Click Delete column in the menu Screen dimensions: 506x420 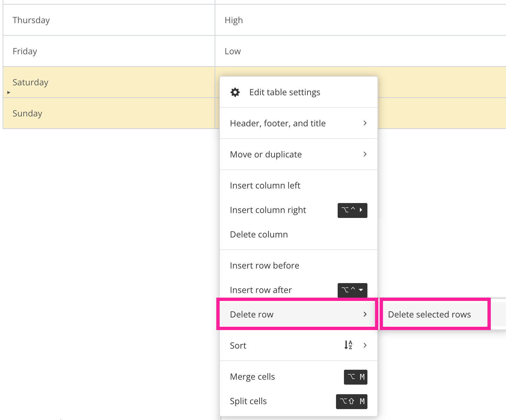tap(259, 234)
